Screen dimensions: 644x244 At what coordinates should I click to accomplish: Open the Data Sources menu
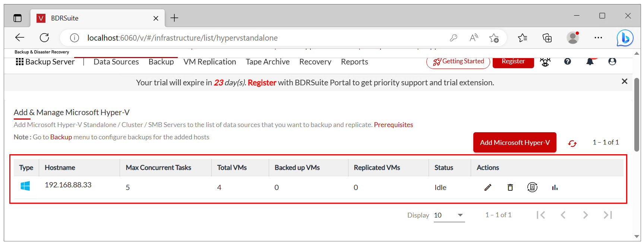coord(116,62)
